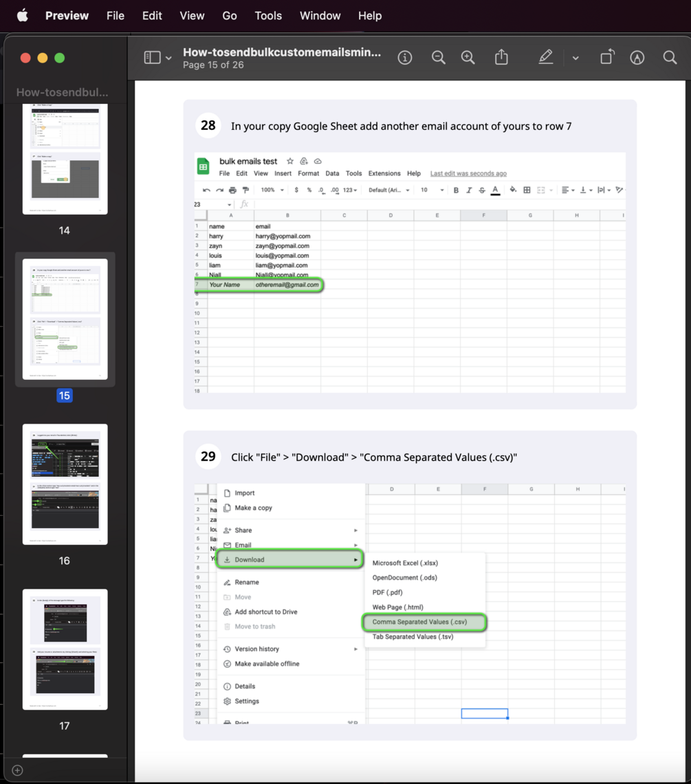Expand the highlight color options chevron
This screenshot has width=691, height=784.
(576, 58)
